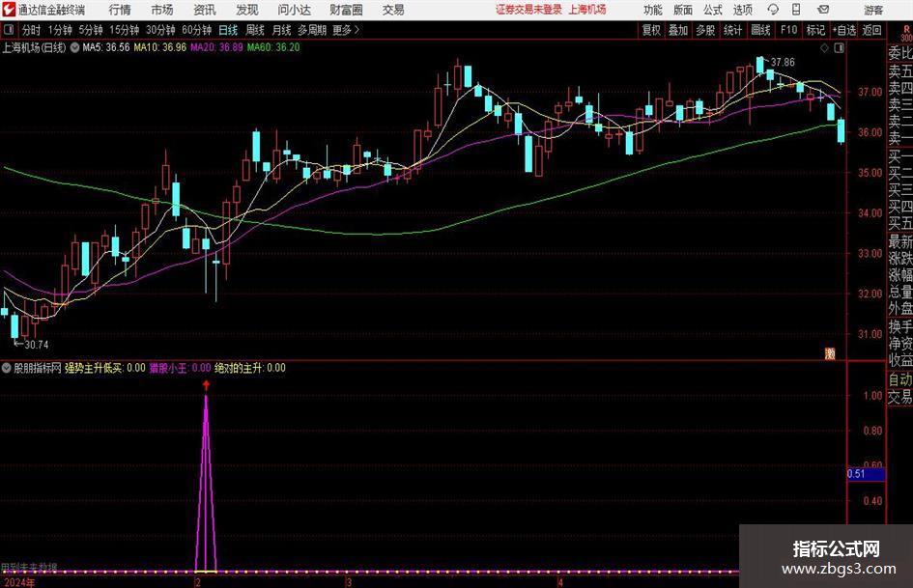The image size is (913, 588).
Task: Open the 选项 menu
Action: pos(742,10)
